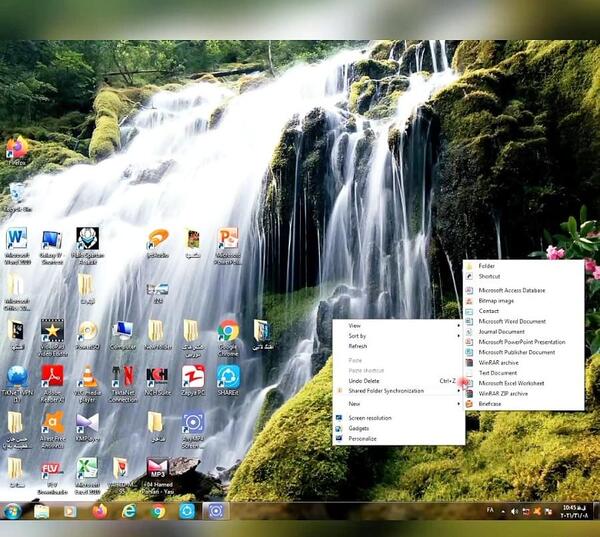Click the Windows Start button
Screen dimensions: 600x537
(x=12, y=511)
